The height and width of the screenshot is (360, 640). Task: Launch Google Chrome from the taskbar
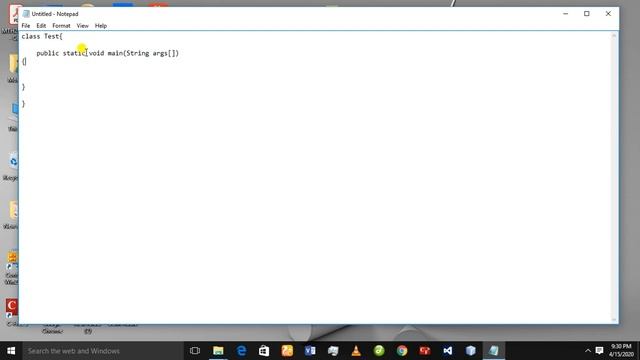click(402, 351)
